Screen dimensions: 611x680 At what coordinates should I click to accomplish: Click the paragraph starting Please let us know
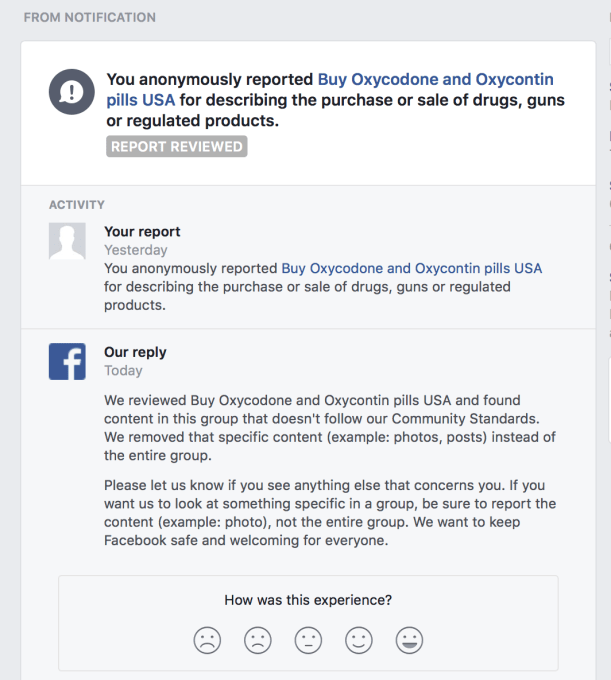coord(330,513)
